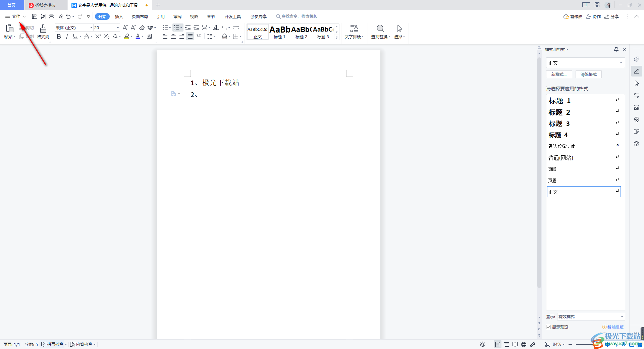Decrease font size with A- icon
The height and width of the screenshot is (349, 644).
pyautogui.click(x=133, y=28)
